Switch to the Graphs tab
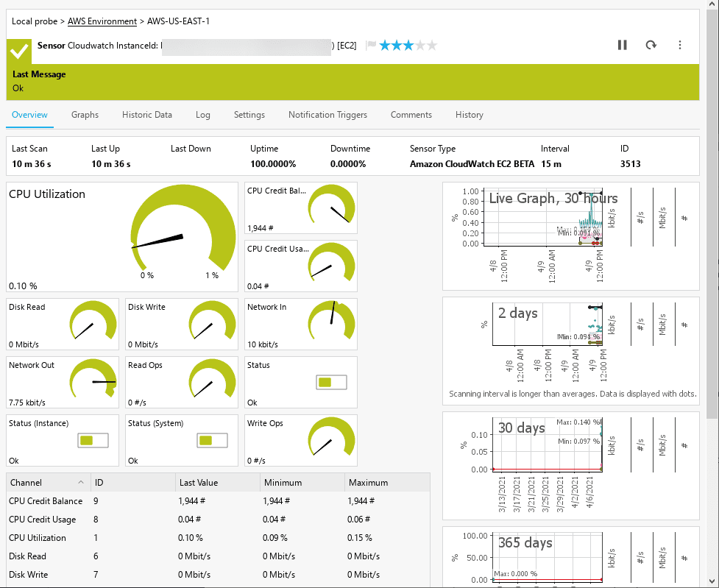Viewport: 719px width, 588px height. click(85, 115)
